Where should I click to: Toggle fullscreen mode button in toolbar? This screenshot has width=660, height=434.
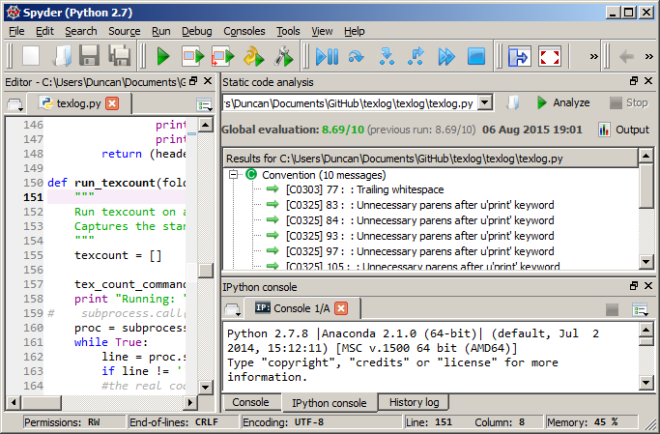tap(549, 56)
